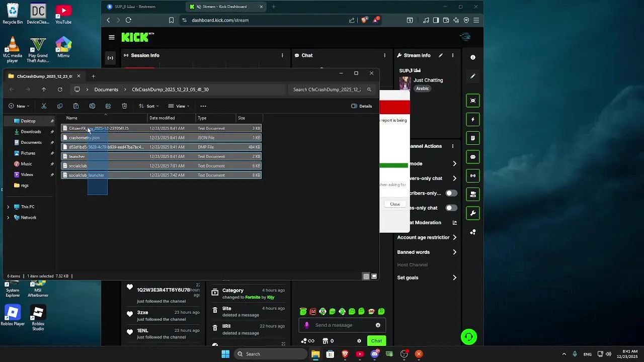Screen dimensions: 644x362
Task: Open the Windows Start menu
Action: 225,354
